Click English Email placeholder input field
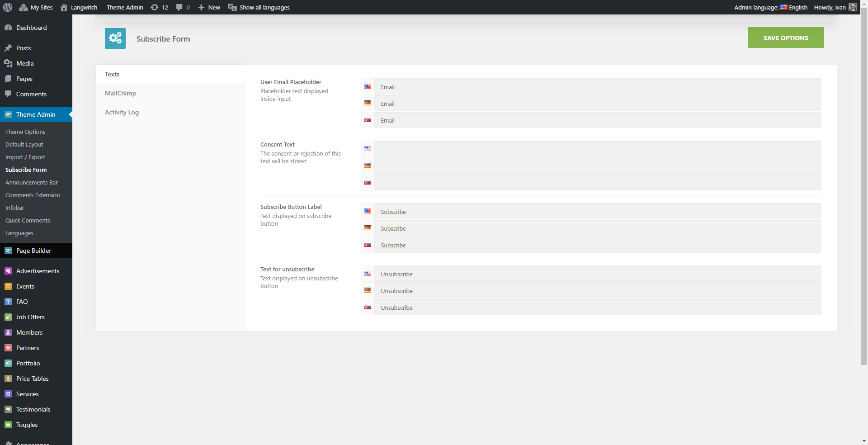 click(598, 87)
